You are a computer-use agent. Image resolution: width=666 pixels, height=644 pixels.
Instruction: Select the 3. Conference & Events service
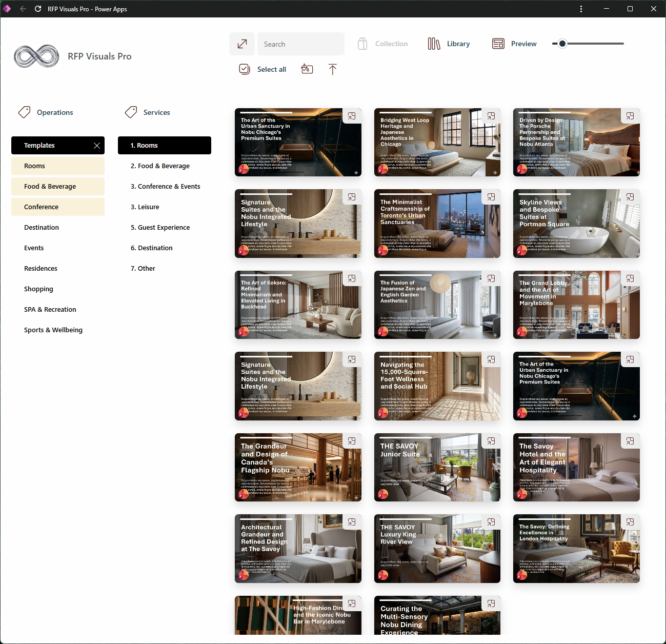click(165, 187)
